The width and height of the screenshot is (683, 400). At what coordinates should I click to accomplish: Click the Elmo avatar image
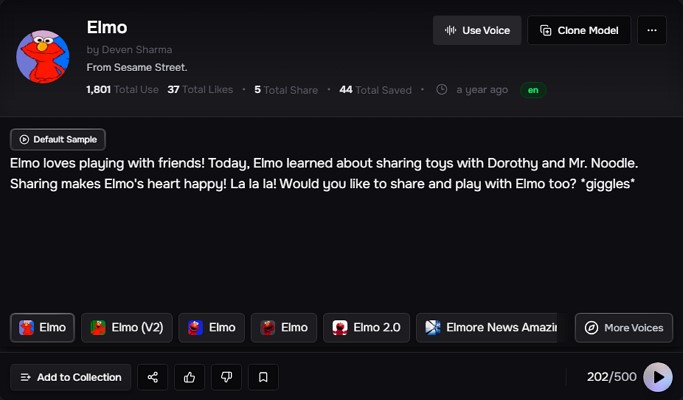click(43, 56)
